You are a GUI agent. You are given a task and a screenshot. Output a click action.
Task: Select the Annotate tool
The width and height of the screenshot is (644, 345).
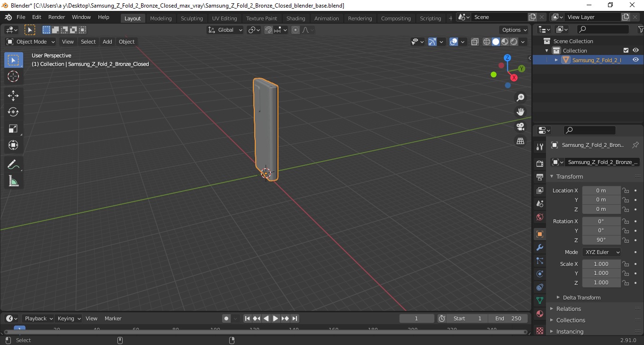point(13,164)
